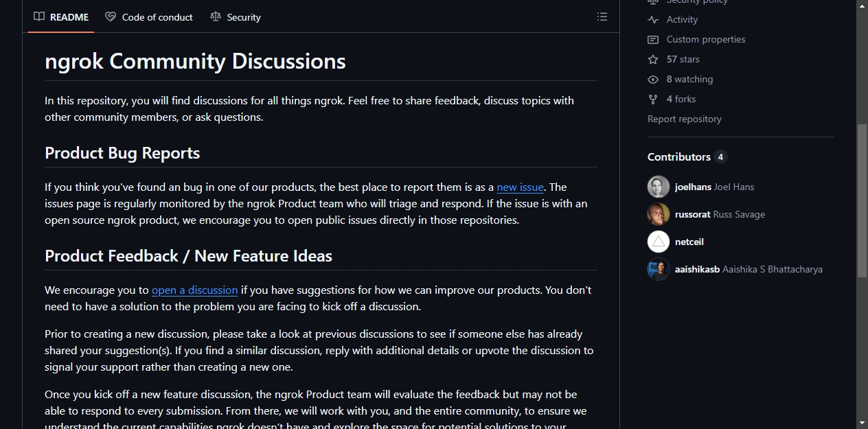
Task: Open the README outline list icon
Action: click(x=602, y=16)
